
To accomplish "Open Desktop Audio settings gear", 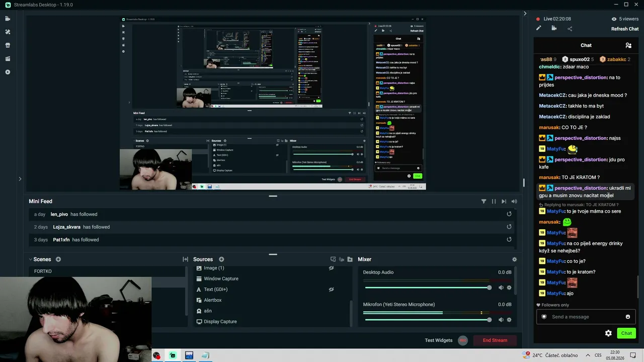I will [x=509, y=288].
